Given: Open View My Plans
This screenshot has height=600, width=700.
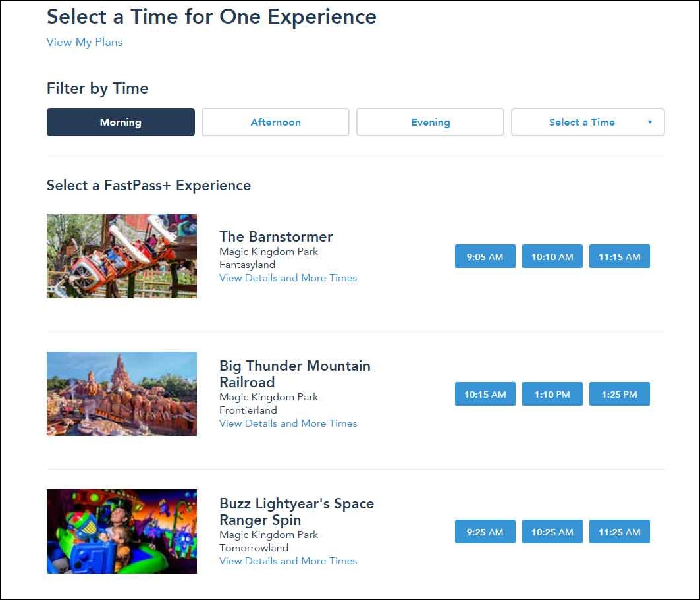Looking at the screenshot, I should pyautogui.click(x=84, y=41).
